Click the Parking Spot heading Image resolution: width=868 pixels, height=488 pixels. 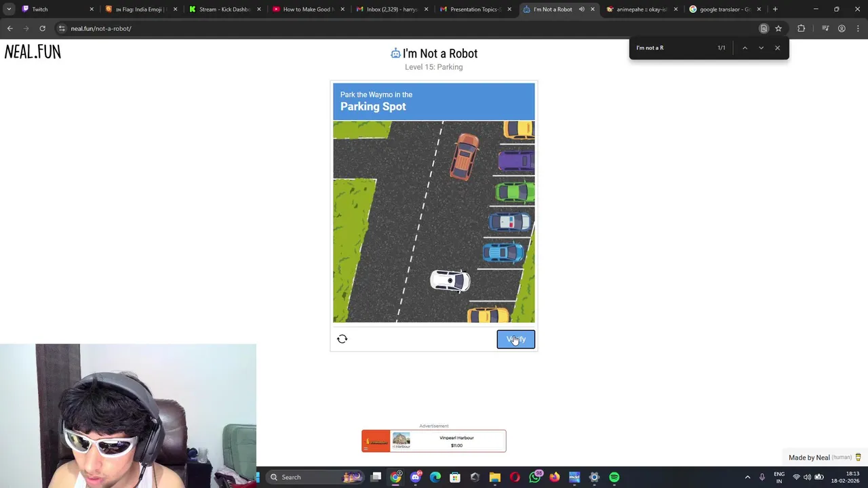373,106
